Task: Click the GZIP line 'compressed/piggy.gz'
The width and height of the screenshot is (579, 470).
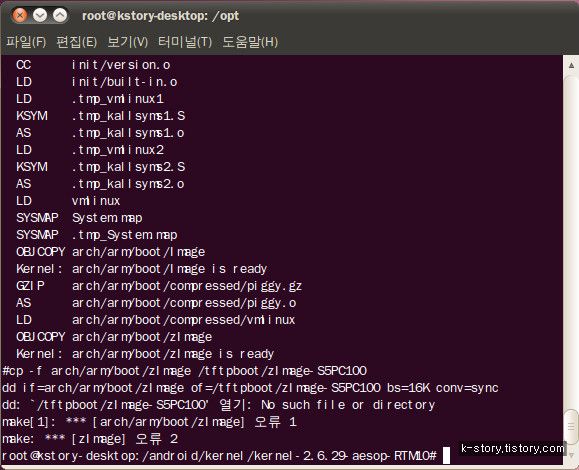Action: pos(186,286)
